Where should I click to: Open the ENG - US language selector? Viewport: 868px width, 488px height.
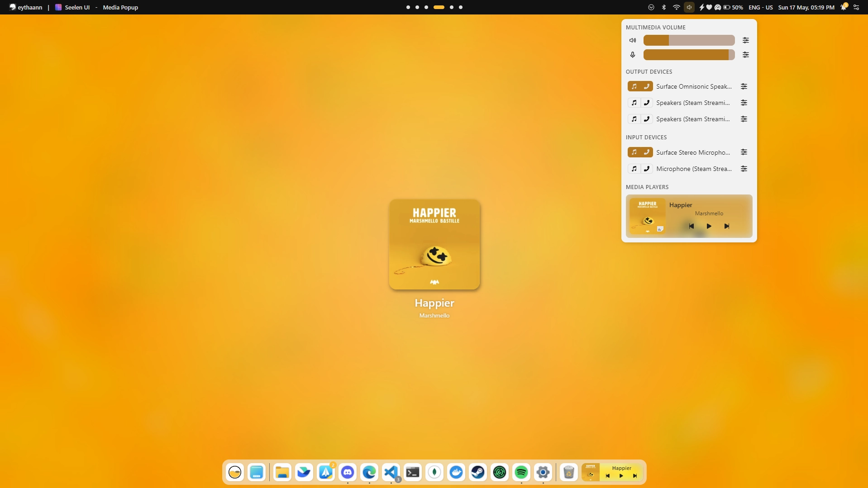pos(761,7)
